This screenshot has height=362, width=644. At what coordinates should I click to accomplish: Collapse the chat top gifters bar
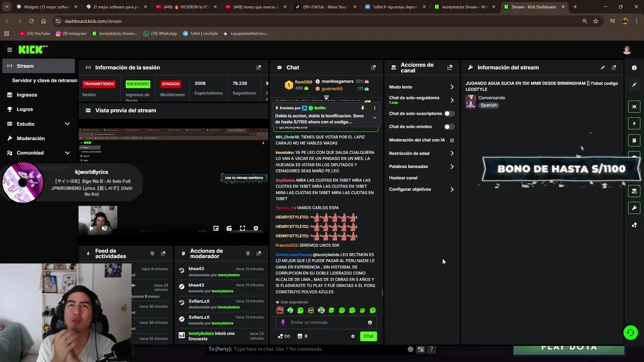(326, 98)
